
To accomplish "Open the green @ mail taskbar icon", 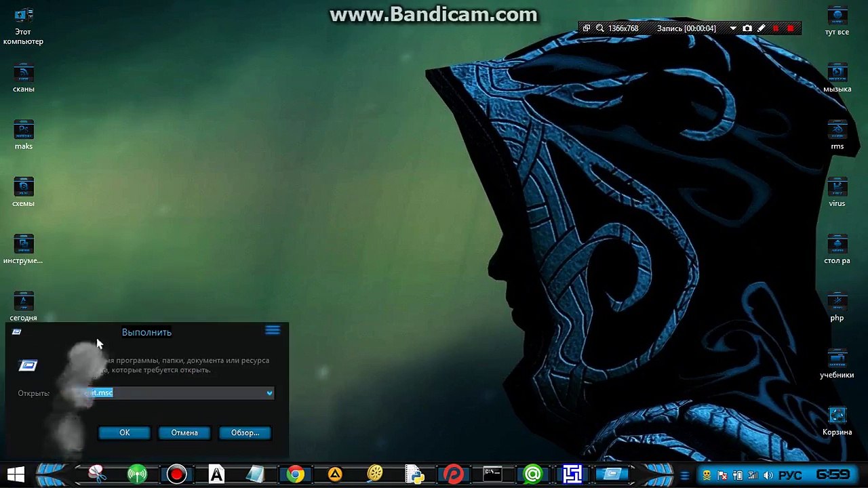I will pyautogui.click(x=533, y=474).
